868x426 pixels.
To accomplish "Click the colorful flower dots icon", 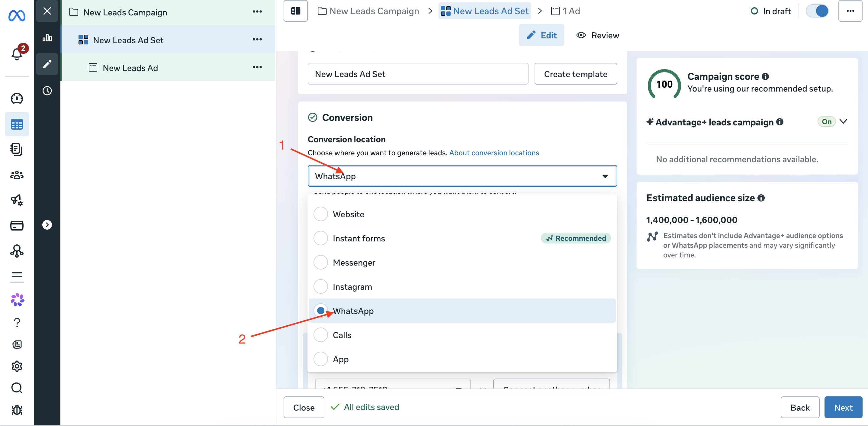I will (18, 300).
